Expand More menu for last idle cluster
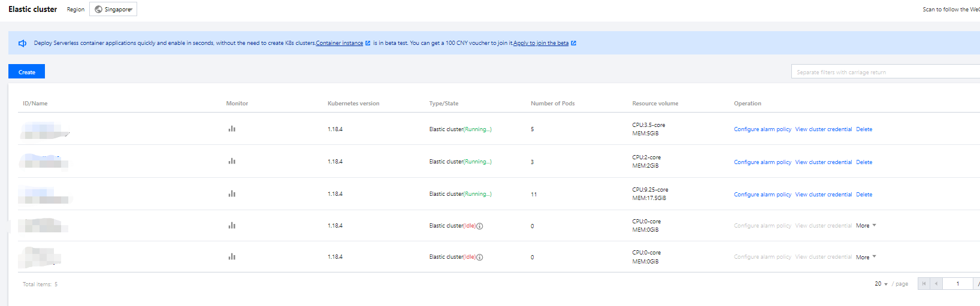 click(866, 257)
